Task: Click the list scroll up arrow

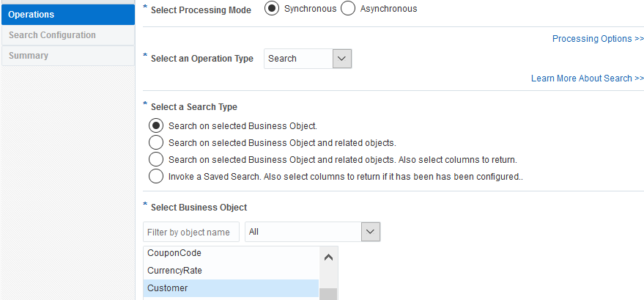Action: (x=328, y=257)
